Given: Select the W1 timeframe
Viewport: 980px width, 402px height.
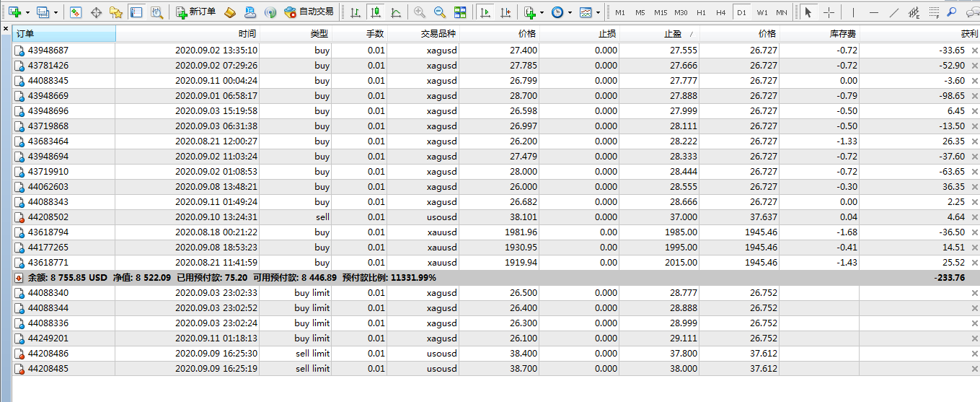Looking at the screenshot, I should 762,12.
